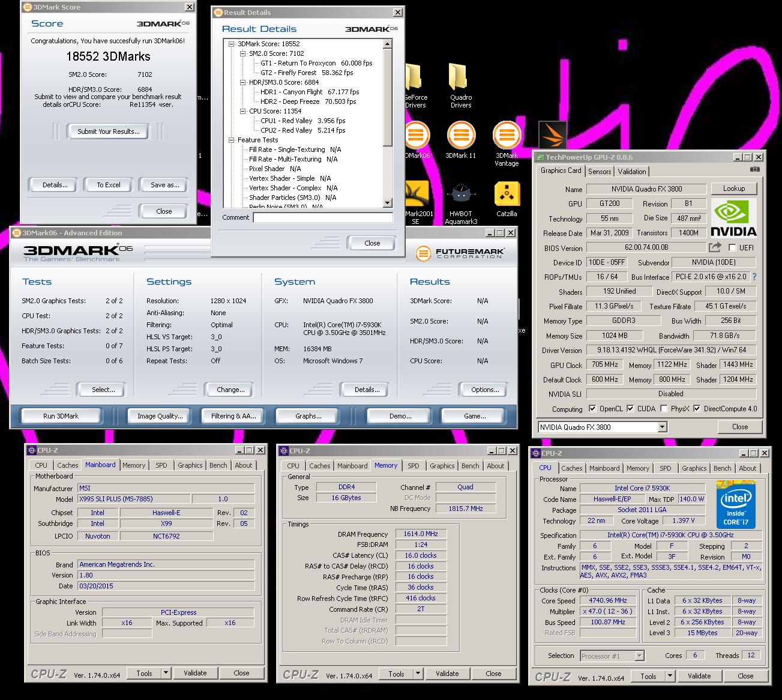
Task: Click the Run 3DMark button
Action: (61, 416)
